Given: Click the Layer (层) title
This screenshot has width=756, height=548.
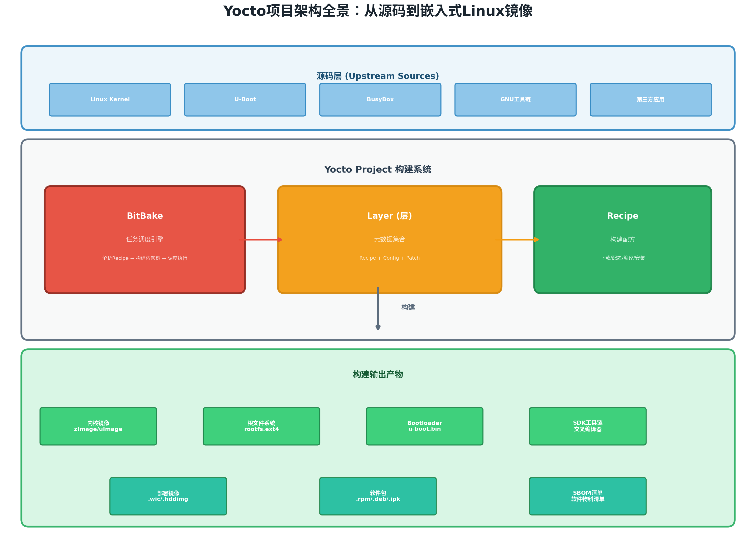Looking at the screenshot, I should (389, 216).
